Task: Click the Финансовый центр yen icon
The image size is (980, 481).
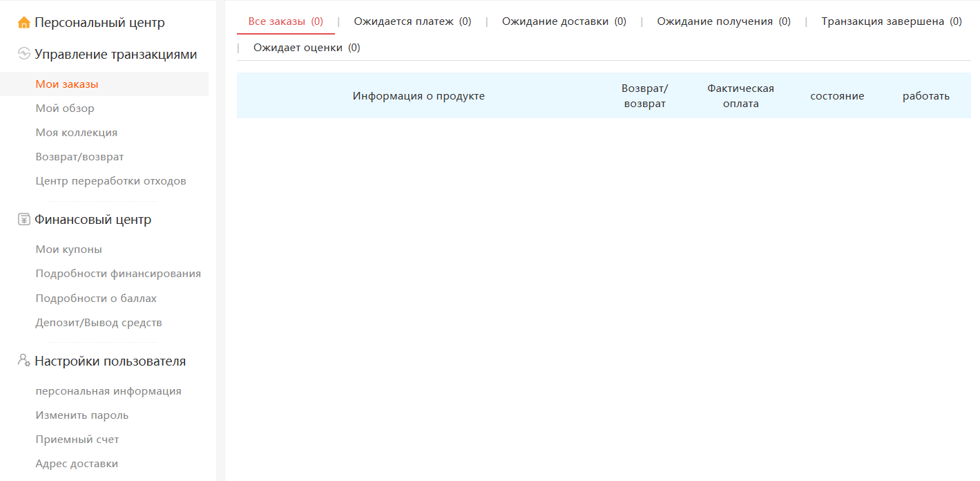Action: 23,220
